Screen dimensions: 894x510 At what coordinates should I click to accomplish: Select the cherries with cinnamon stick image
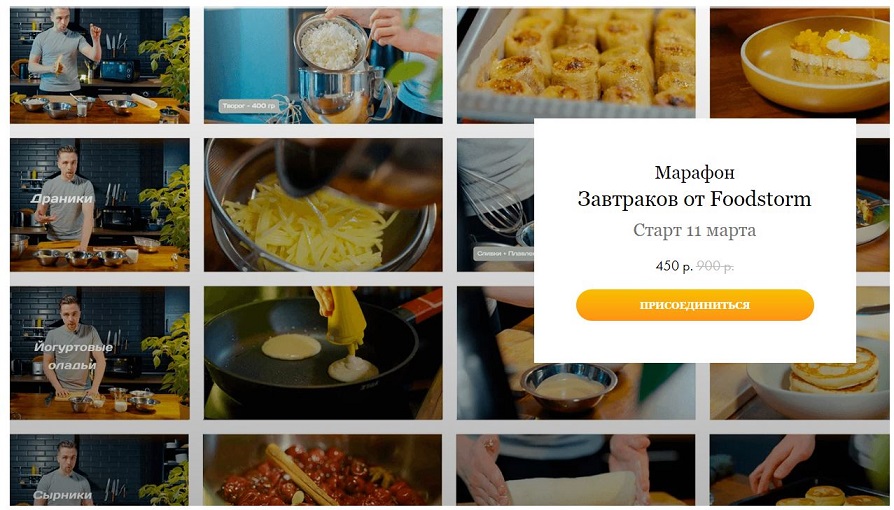(323, 469)
